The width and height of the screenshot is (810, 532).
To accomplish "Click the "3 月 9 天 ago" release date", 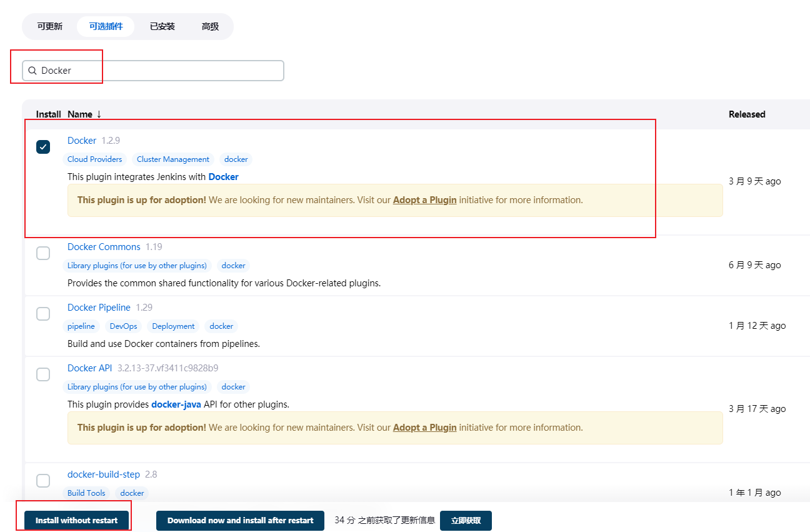I will [x=755, y=181].
